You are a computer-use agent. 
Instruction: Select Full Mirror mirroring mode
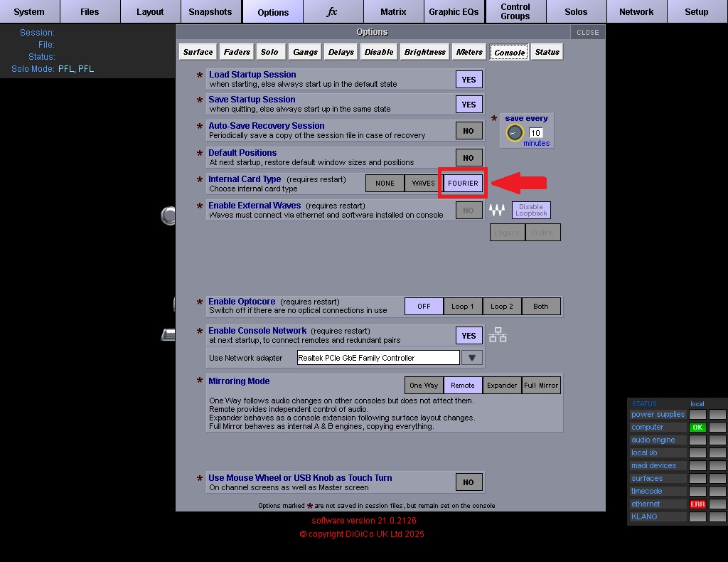(541, 385)
